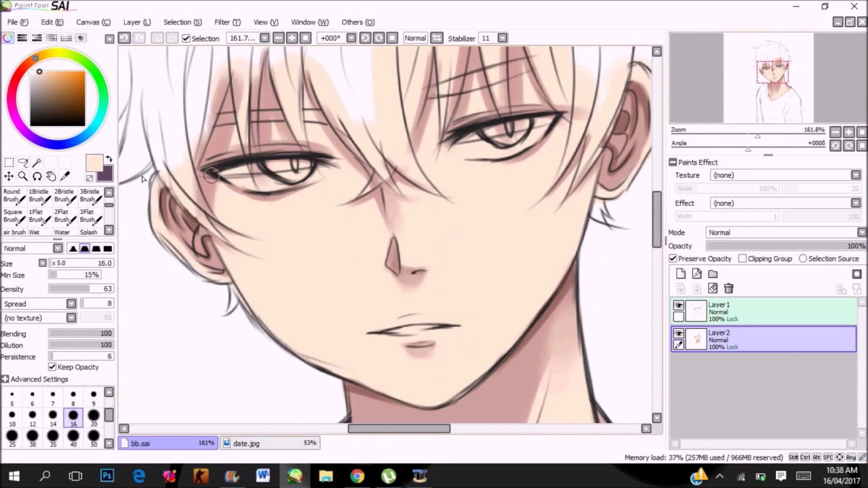Choose the 3Flat Brush
The image size is (868, 488).
click(x=90, y=216)
